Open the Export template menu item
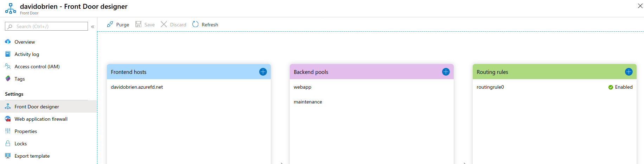The image size is (644, 164). pyautogui.click(x=49, y=156)
